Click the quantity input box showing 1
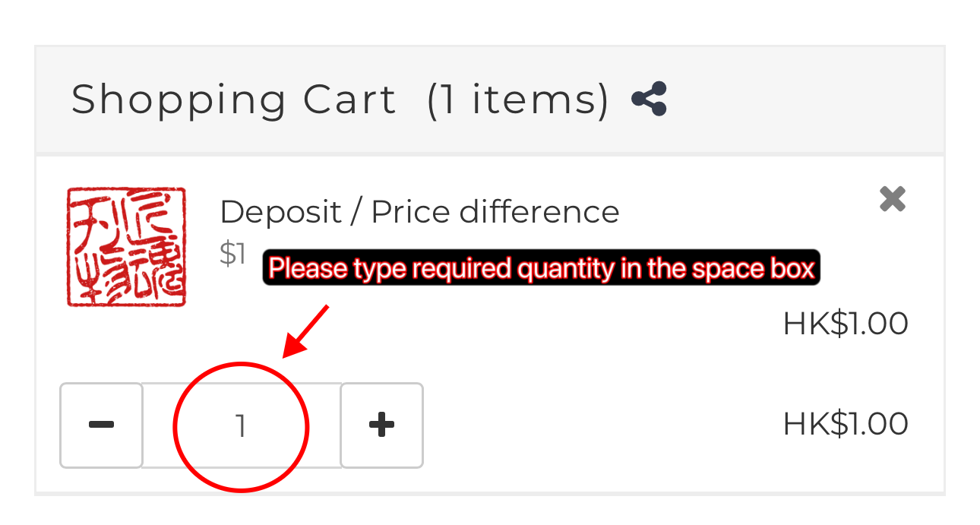Viewport: 980px width, 525px height. (241, 426)
